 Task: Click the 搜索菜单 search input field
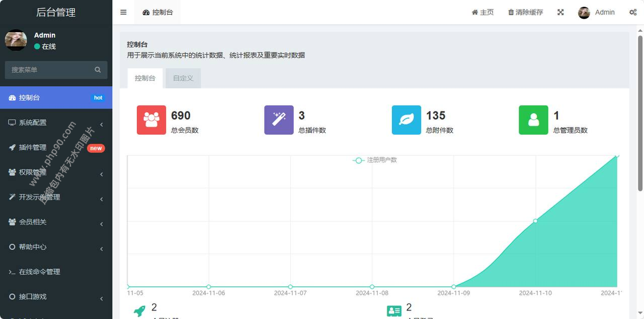49,70
